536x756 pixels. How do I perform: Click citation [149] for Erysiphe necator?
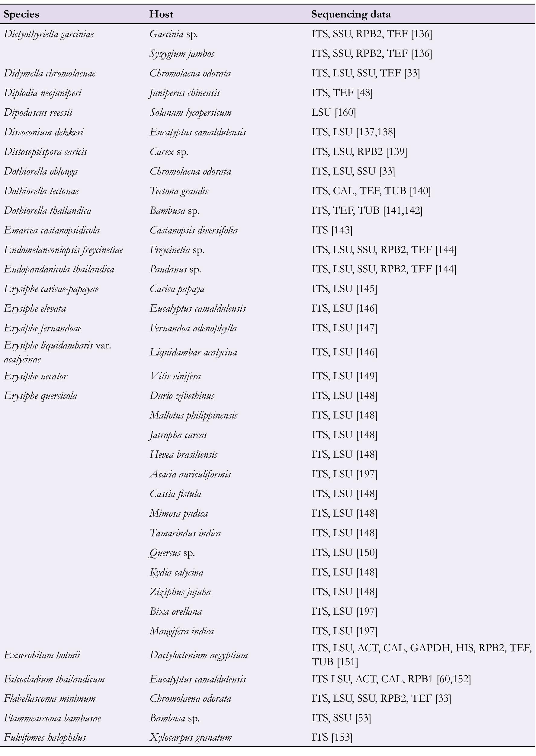[x=366, y=376]
